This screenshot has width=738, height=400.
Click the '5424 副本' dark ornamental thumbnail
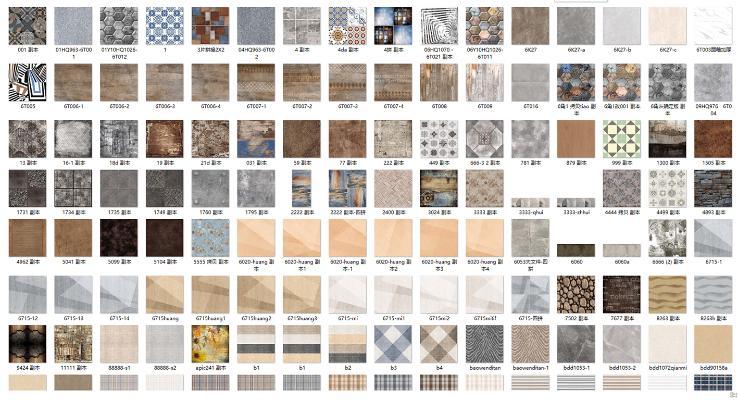27,344
